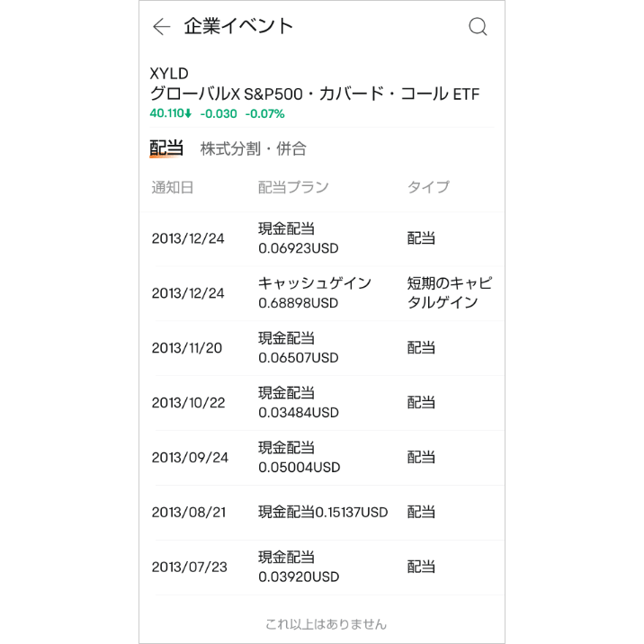Click the 配当プラン column header
Viewport: 644px width, 644px height.
click(293, 187)
